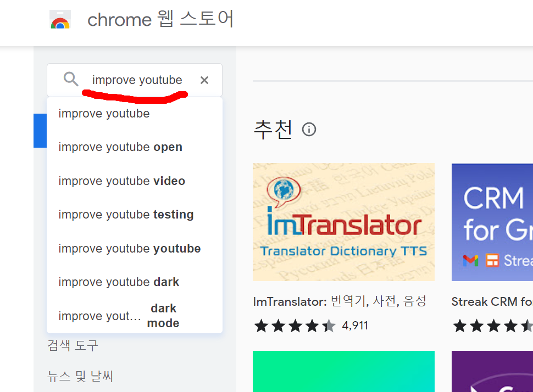533x392 pixels.
Task: Click the ImTranslator: 번역기, 사전, 음성 title
Action: pos(340,301)
